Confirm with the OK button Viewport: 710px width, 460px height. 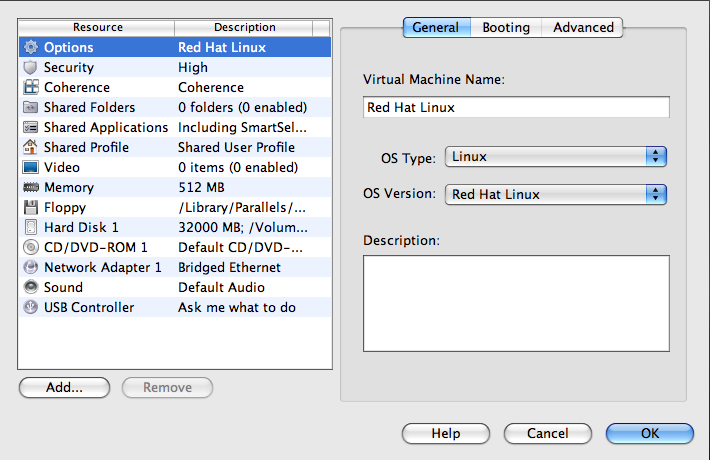pyautogui.click(x=650, y=434)
